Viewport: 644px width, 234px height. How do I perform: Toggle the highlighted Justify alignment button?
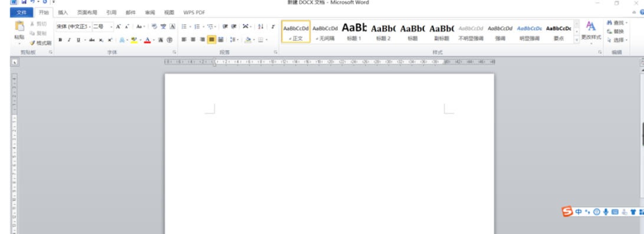click(x=212, y=40)
